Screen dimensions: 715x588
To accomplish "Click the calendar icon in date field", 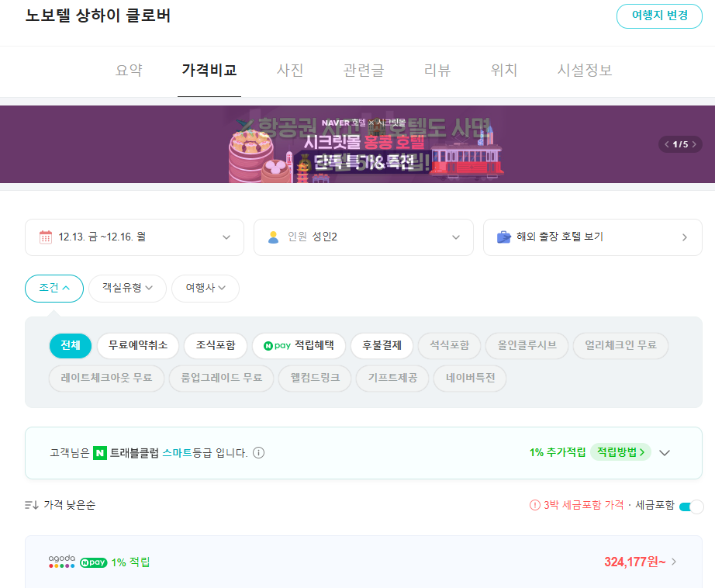I will (46, 237).
